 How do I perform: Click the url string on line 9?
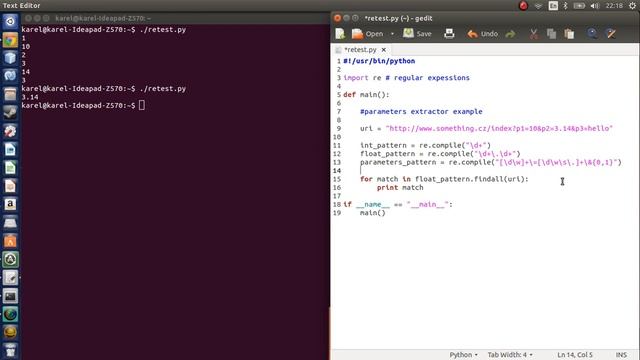click(499, 128)
